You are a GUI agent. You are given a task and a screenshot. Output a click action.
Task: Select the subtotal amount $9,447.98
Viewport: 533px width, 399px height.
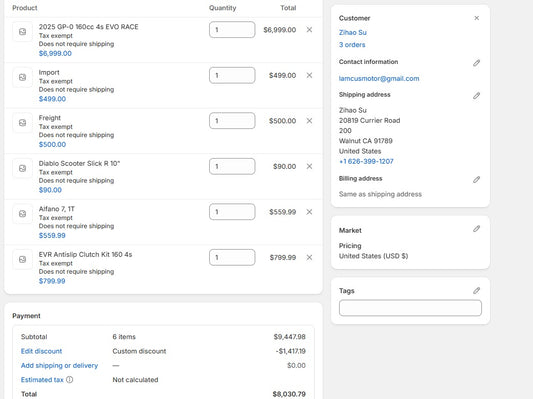coord(290,337)
